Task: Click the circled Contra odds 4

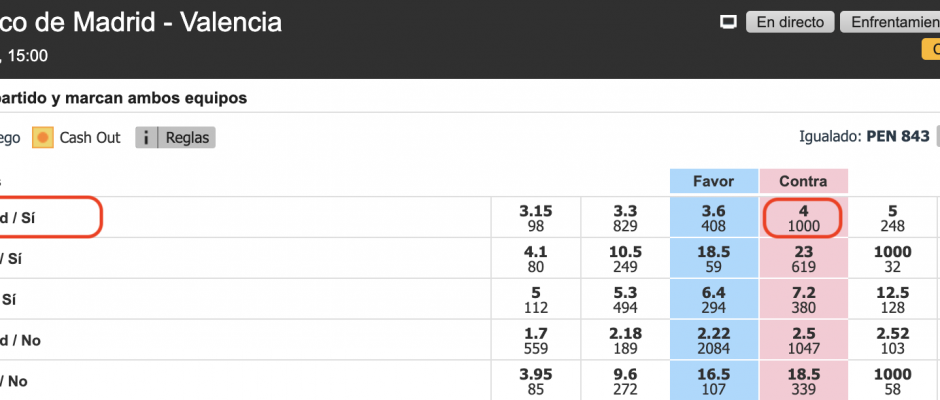Action: click(x=803, y=218)
